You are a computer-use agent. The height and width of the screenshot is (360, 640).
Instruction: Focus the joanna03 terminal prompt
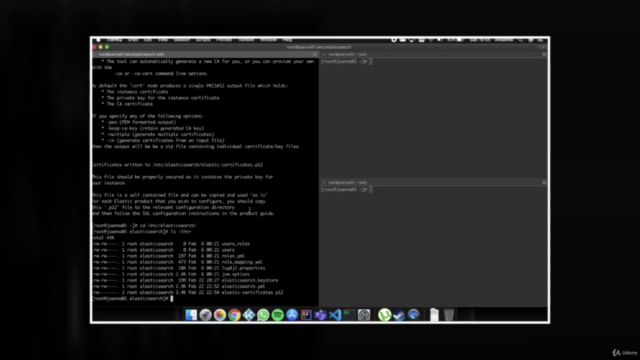(x=347, y=190)
